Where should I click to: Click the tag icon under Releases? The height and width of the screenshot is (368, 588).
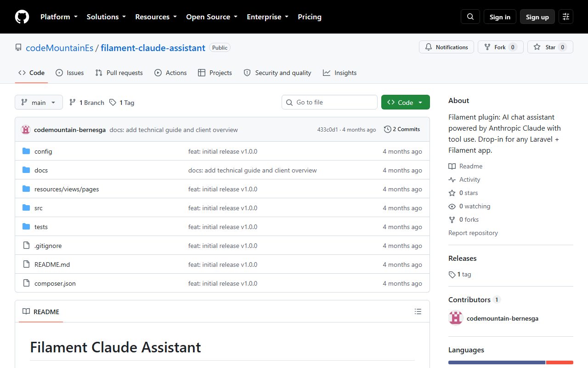(x=452, y=275)
